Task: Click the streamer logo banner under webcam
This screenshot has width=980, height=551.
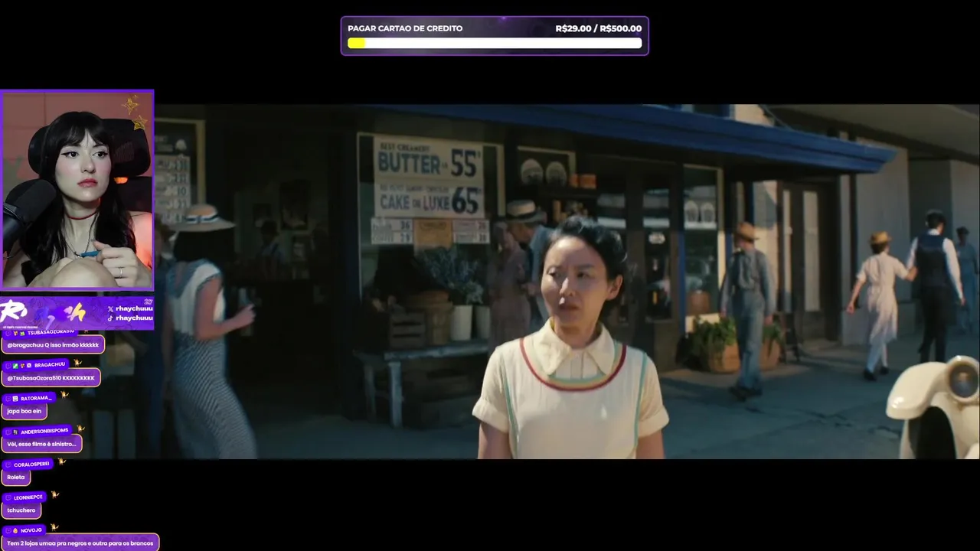Action: pyautogui.click(x=77, y=312)
